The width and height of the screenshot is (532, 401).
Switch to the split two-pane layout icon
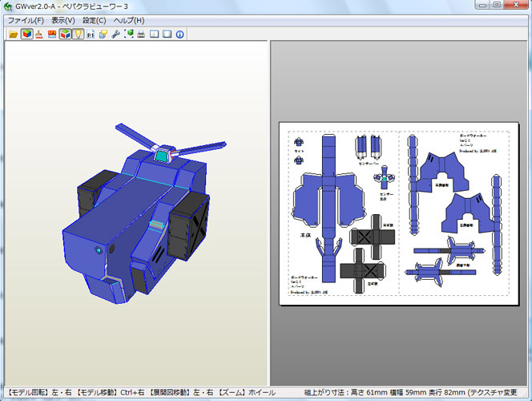[155, 34]
